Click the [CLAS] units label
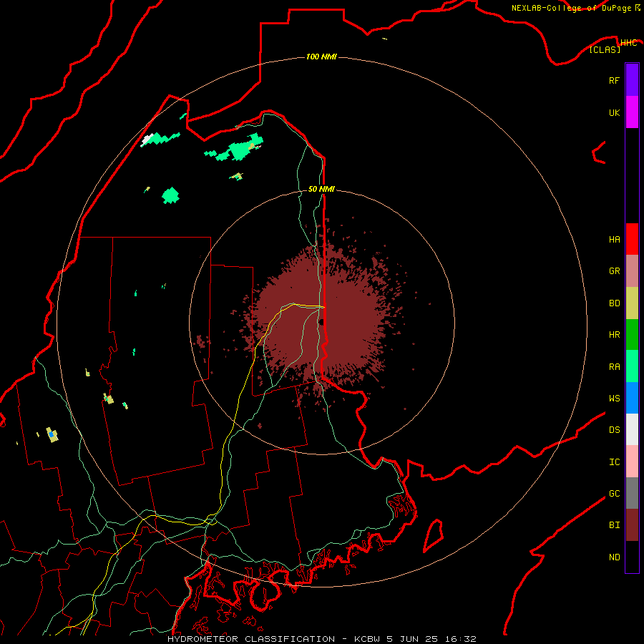The width and height of the screenshot is (644, 644). [605, 49]
